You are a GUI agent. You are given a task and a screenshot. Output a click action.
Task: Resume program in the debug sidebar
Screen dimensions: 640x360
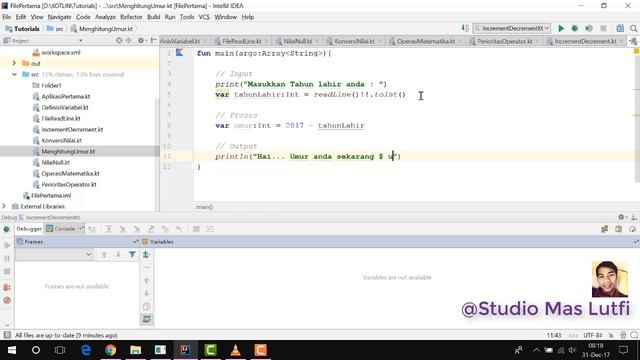click(7, 245)
